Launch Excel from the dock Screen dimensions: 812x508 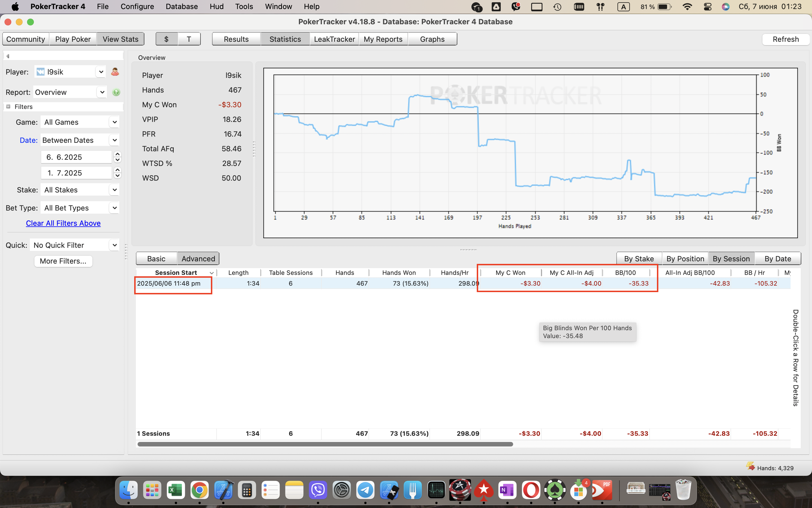[176, 490]
